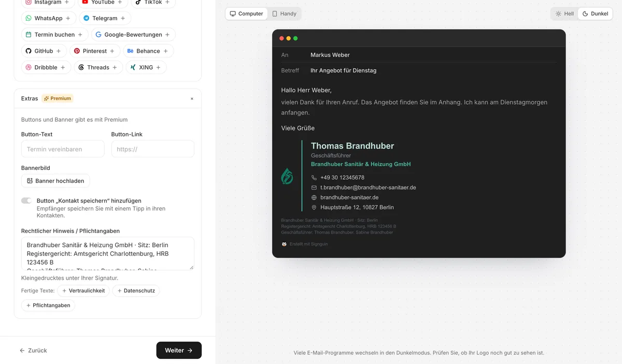Select the Hell light mode preview
The image size is (622, 364).
click(564, 13)
